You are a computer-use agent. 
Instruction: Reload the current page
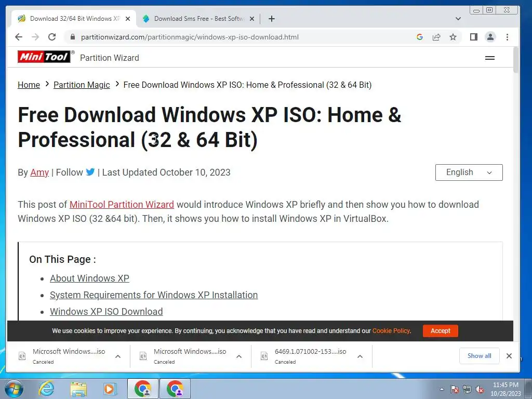(x=52, y=37)
